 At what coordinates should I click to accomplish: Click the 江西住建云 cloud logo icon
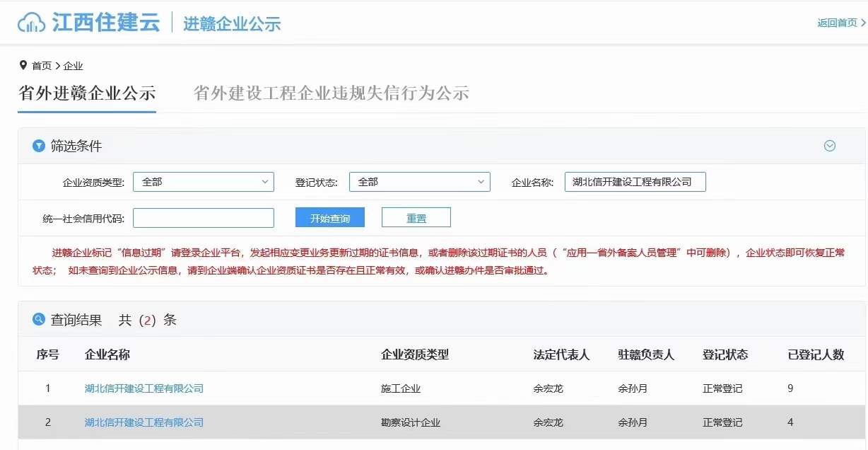[x=32, y=22]
